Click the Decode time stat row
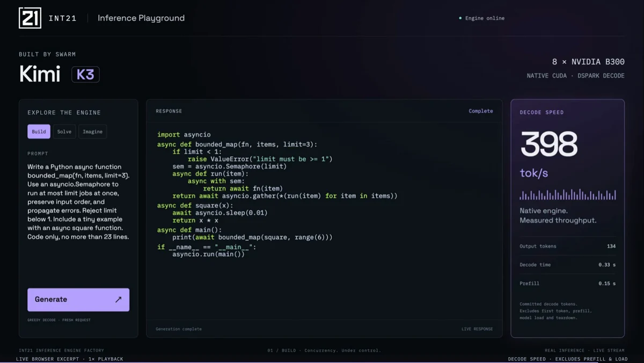644x363 pixels. 568,265
